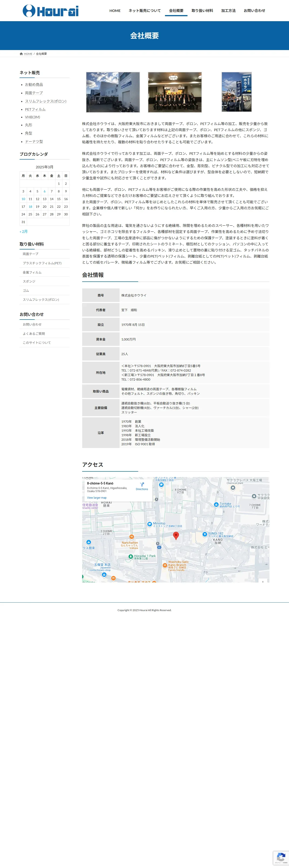Open スリムフレックス(ポロン) under 取り扱い材料
The width and height of the screenshot is (289, 868).
(x=44, y=299)
